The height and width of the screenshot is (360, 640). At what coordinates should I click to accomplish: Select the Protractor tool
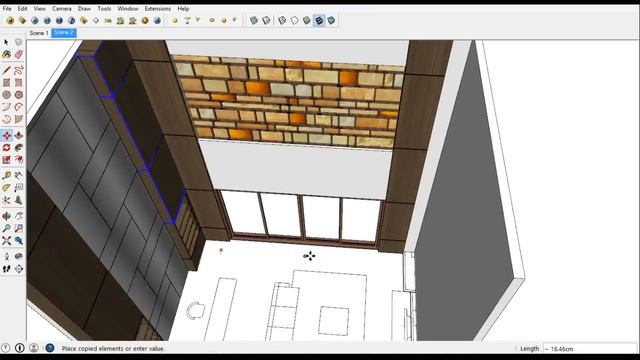[x=6, y=188]
